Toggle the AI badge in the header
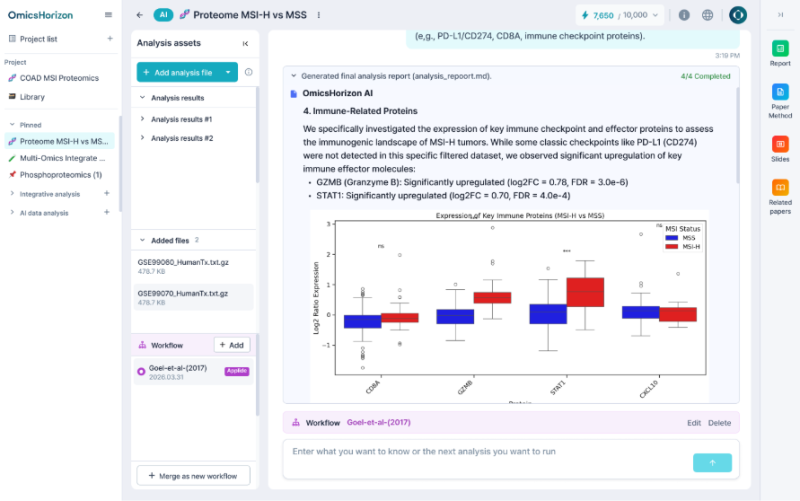 [x=163, y=15]
